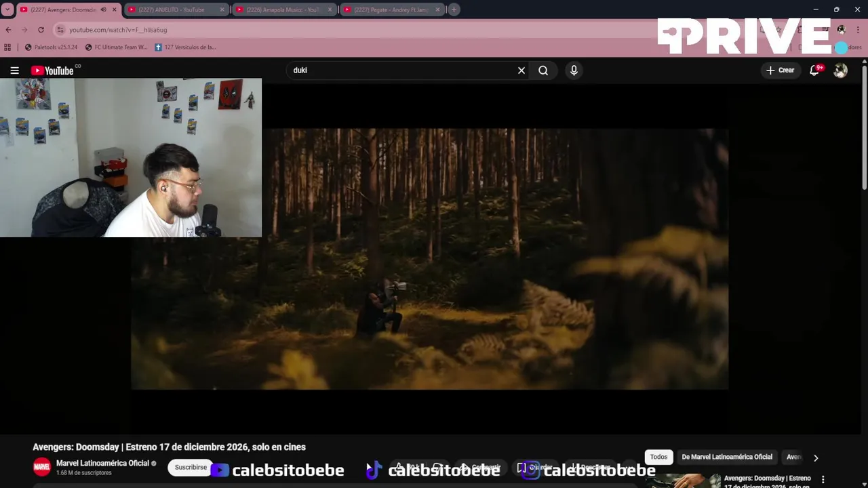868x488 pixels.
Task: Click the address bar URL youtube.com/watch
Action: click(x=118, y=30)
